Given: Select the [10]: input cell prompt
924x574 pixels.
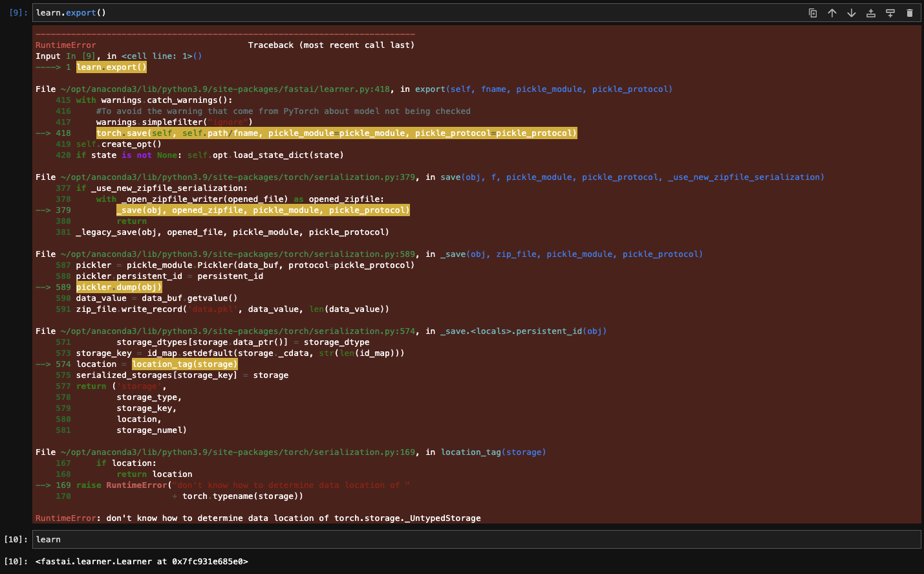Looking at the screenshot, I should click(x=16, y=540).
